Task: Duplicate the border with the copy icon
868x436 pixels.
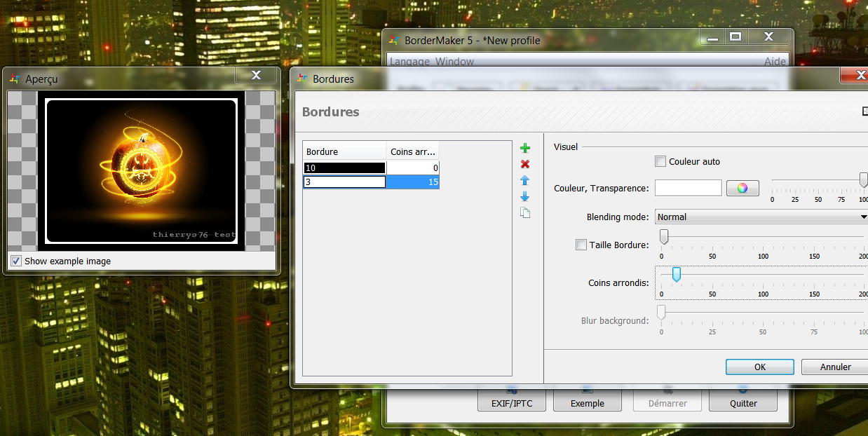Action: [x=525, y=212]
